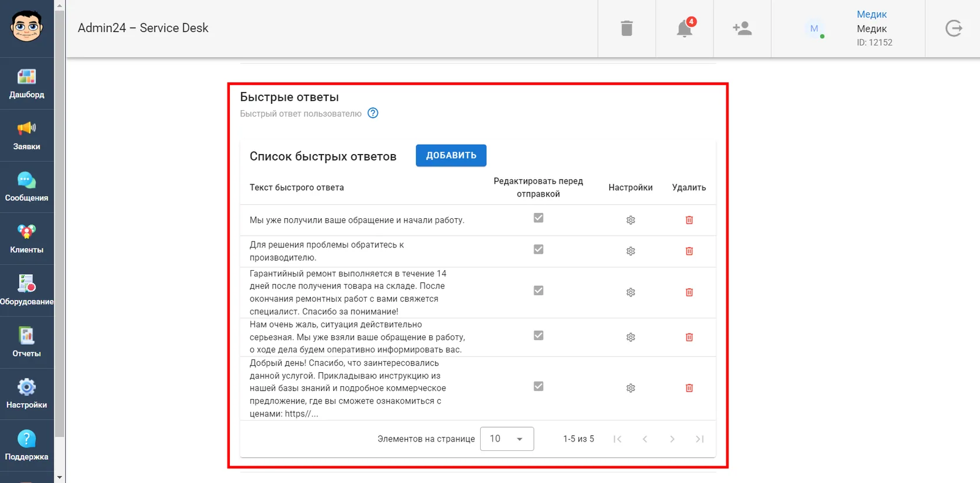
Task: Click the ДОБАВИТЬ button
Action: click(x=451, y=155)
